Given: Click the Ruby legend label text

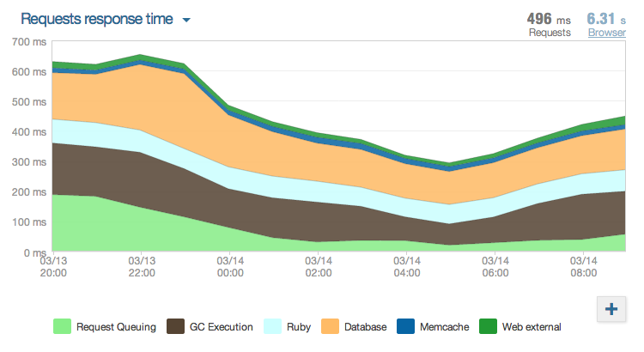Looking at the screenshot, I should tap(301, 327).
